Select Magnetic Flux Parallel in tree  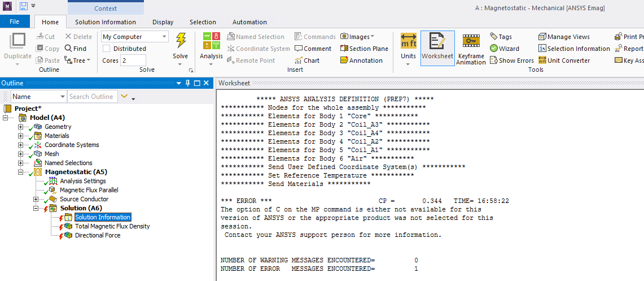(89, 190)
